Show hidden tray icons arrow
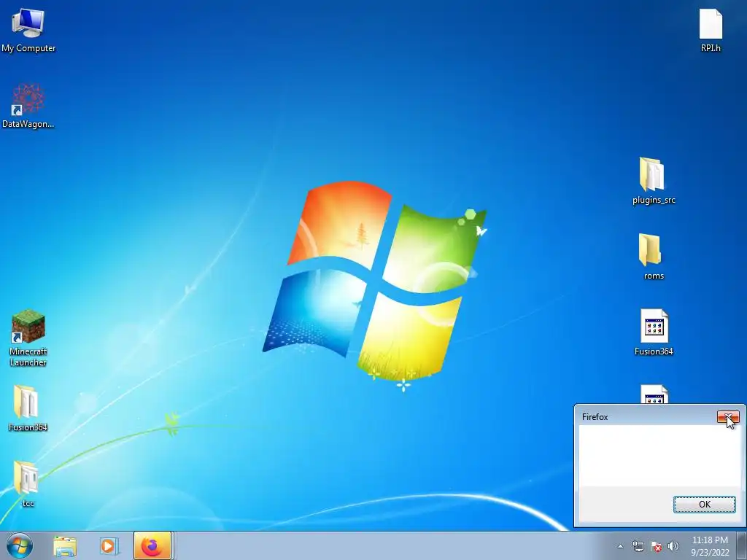747x560 pixels. (x=620, y=547)
